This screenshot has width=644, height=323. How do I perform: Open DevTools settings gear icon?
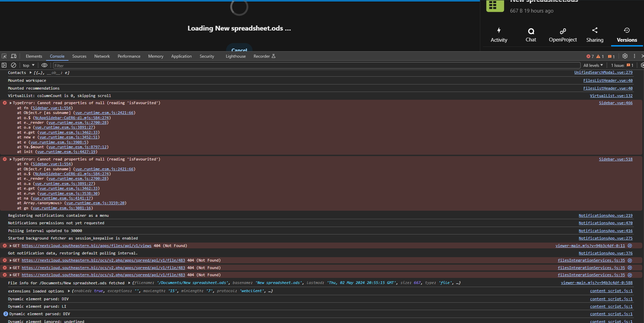pyautogui.click(x=625, y=56)
